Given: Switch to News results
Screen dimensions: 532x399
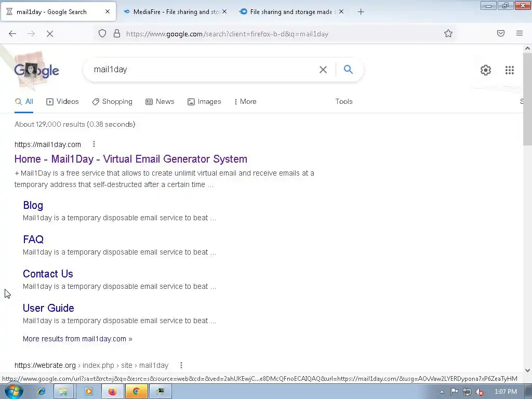Looking at the screenshot, I should pos(160,101).
